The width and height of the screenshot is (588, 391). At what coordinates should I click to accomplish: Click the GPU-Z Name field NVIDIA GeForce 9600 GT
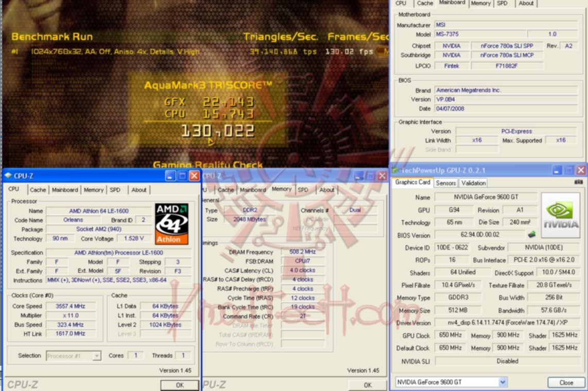coord(486,197)
